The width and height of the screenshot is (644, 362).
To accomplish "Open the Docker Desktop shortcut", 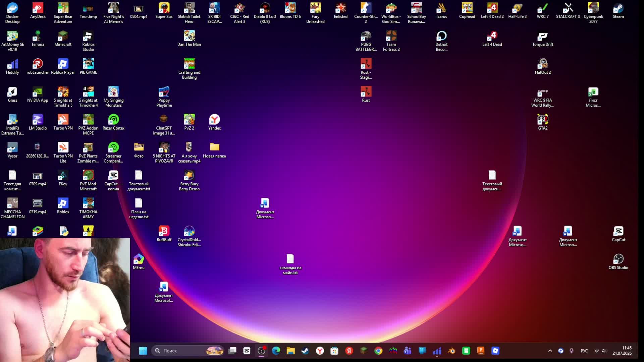I will tap(12, 13).
